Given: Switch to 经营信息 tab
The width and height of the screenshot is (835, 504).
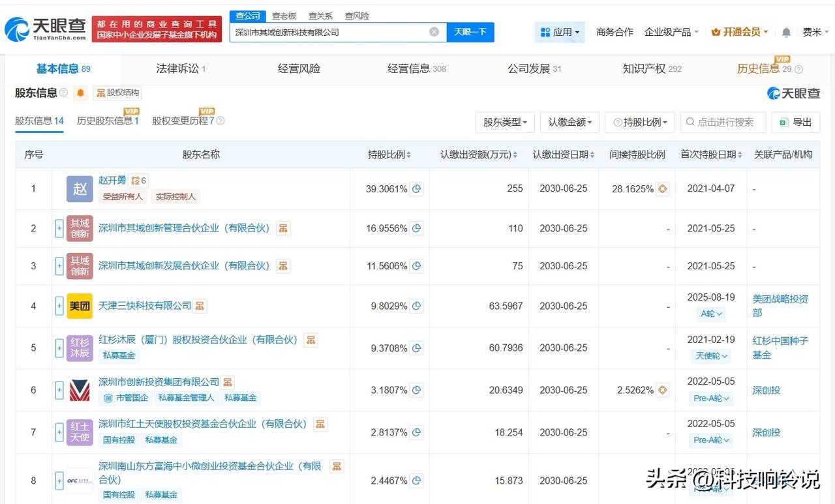Looking at the screenshot, I should pyautogui.click(x=417, y=68).
